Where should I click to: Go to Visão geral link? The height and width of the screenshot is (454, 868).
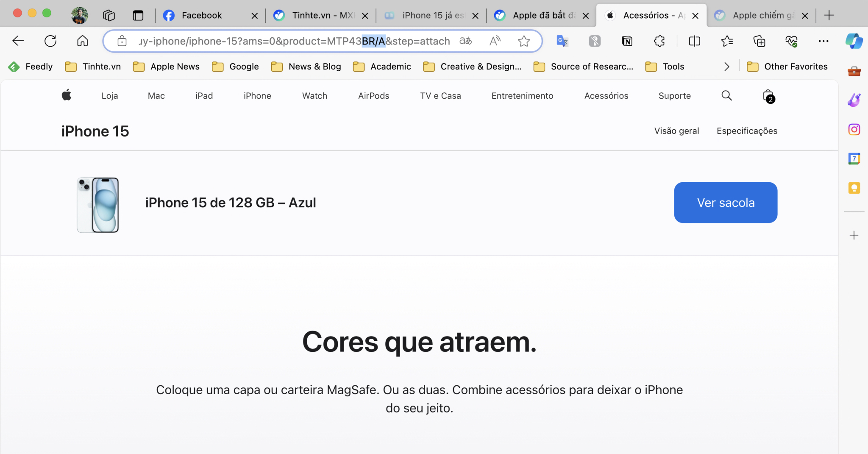[x=676, y=131]
